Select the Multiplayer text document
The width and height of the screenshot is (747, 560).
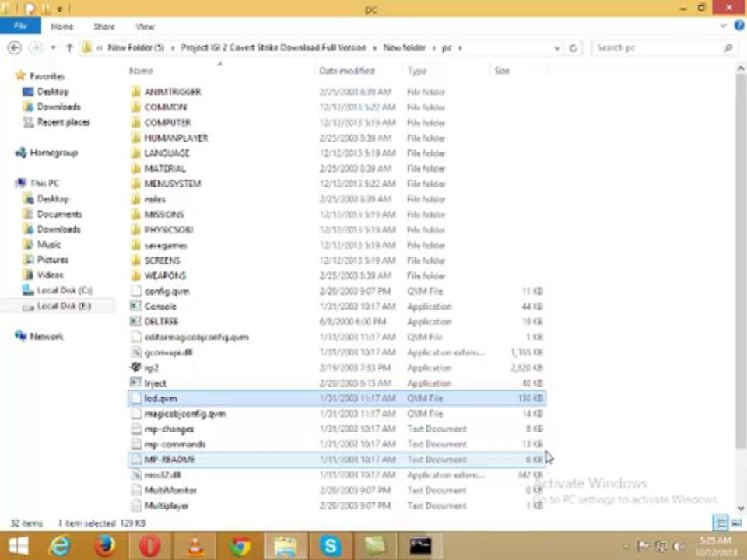pos(337,506)
